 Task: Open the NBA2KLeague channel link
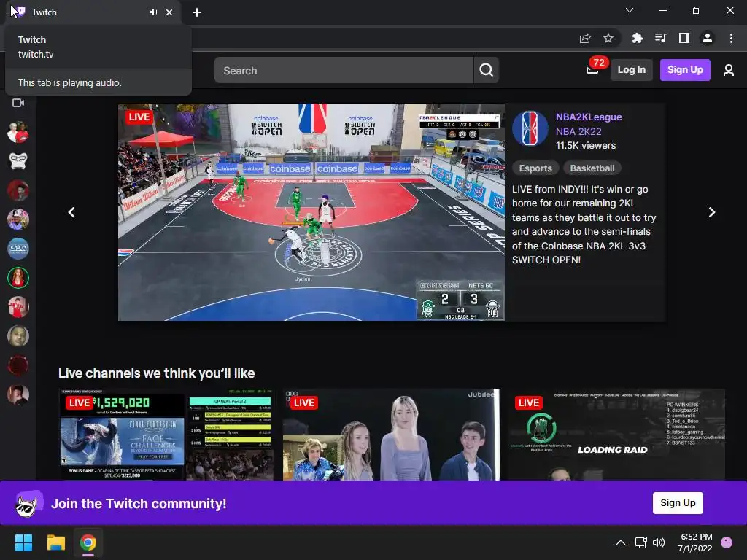click(x=589, y=117)
